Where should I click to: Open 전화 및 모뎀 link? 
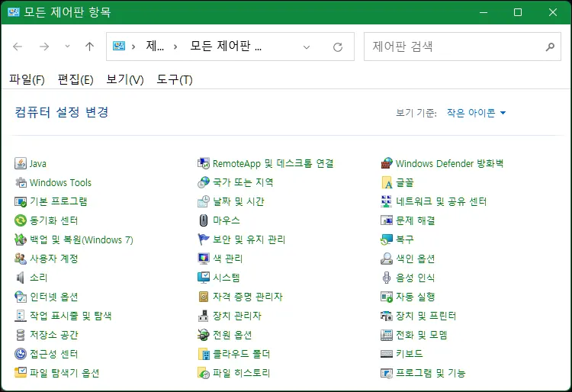click(421, 335)
